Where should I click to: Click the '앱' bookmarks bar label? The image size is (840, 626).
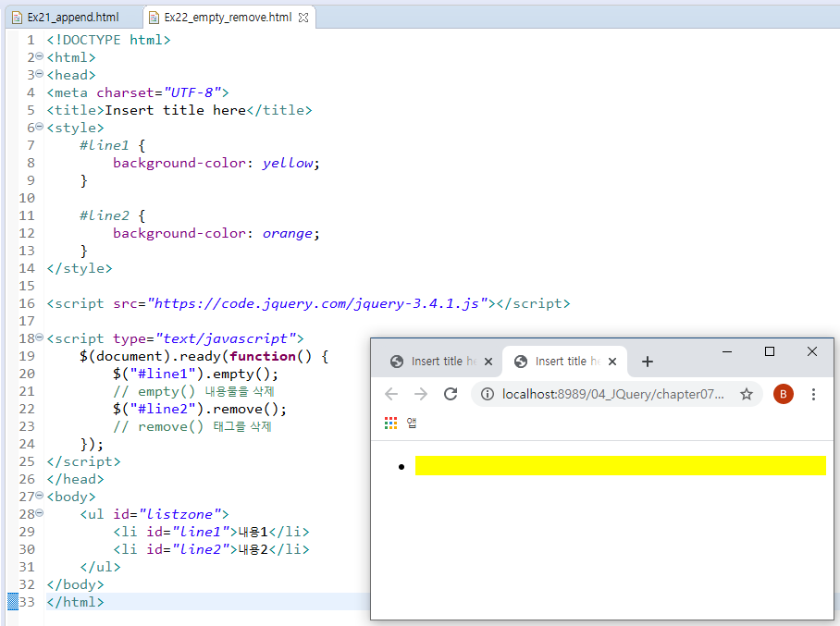tap(412, 423)
